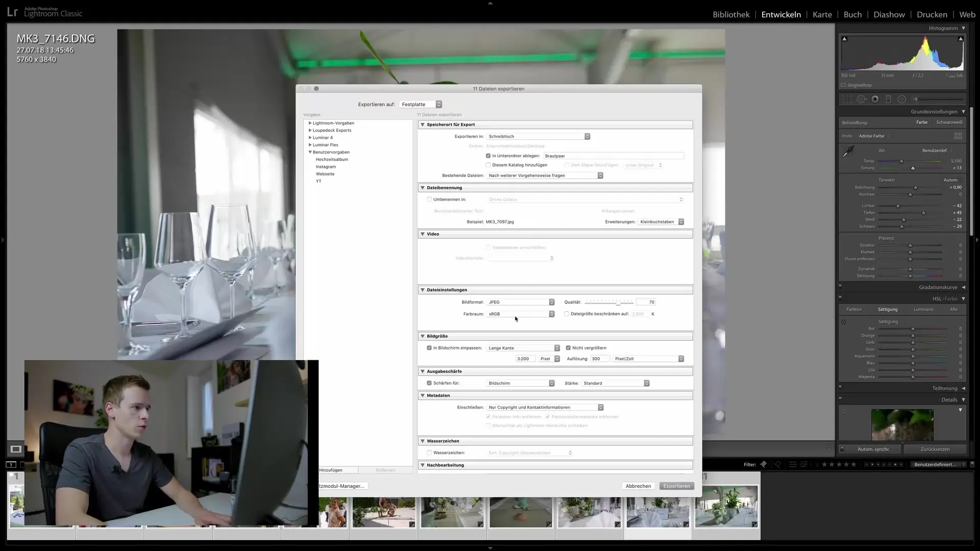Select the crop overlay tool icon
The height and width of the screenshot is (551, 980).
click(x=847, y=99)
